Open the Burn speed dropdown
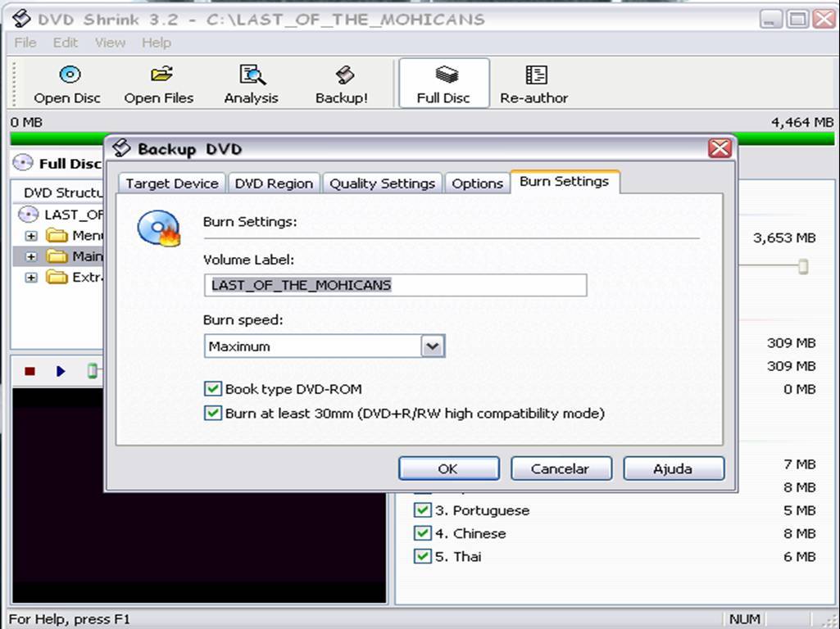 point(433,346)
